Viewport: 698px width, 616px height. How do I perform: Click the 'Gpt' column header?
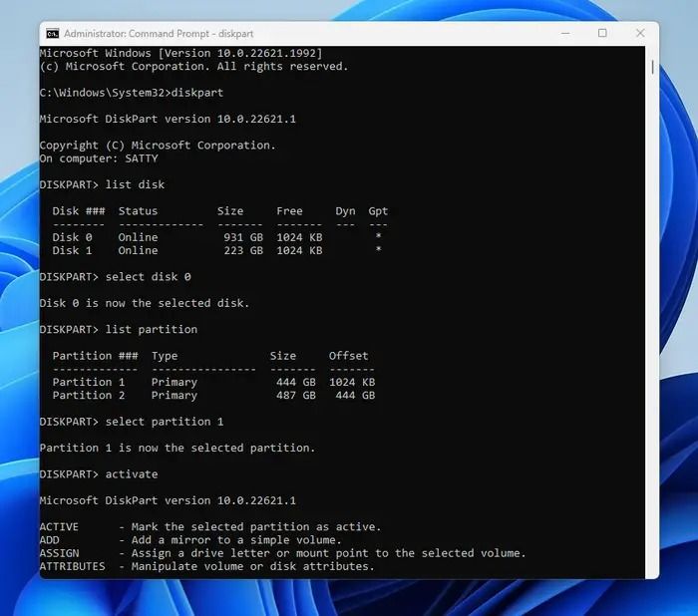pyautogui.click(x=378, y=211)
